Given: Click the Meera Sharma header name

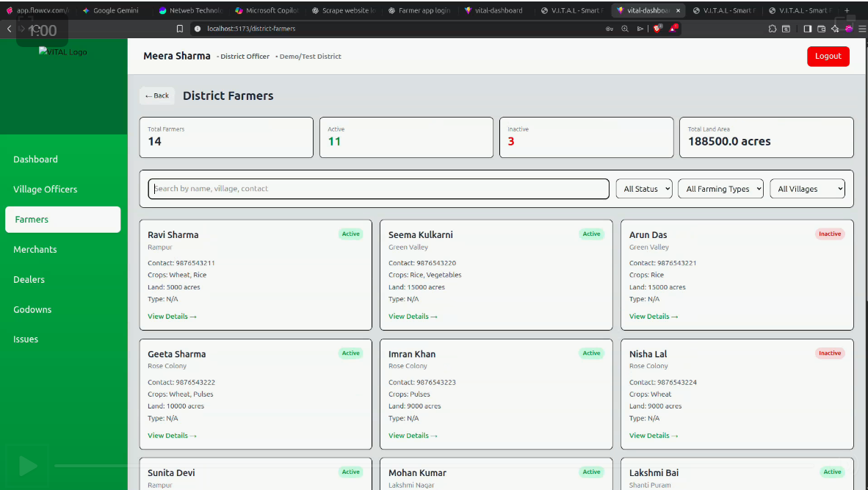Looking at the screenshot, I should (177, 56).
